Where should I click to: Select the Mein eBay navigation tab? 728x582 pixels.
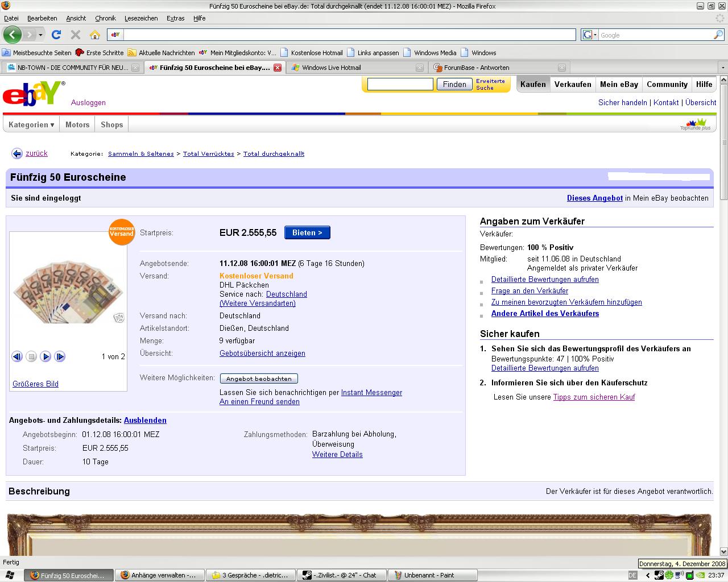tap(619, 84)
